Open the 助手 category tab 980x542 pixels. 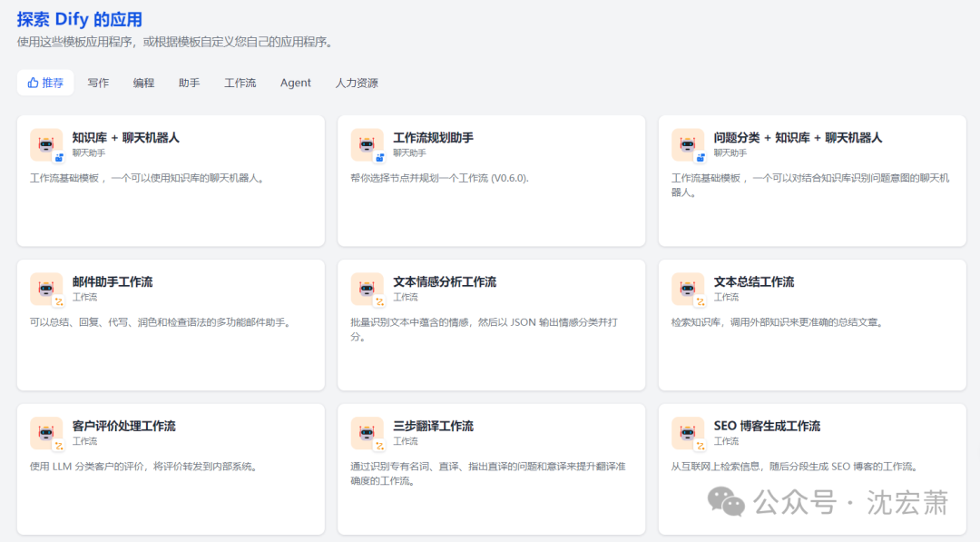point(190,83)
